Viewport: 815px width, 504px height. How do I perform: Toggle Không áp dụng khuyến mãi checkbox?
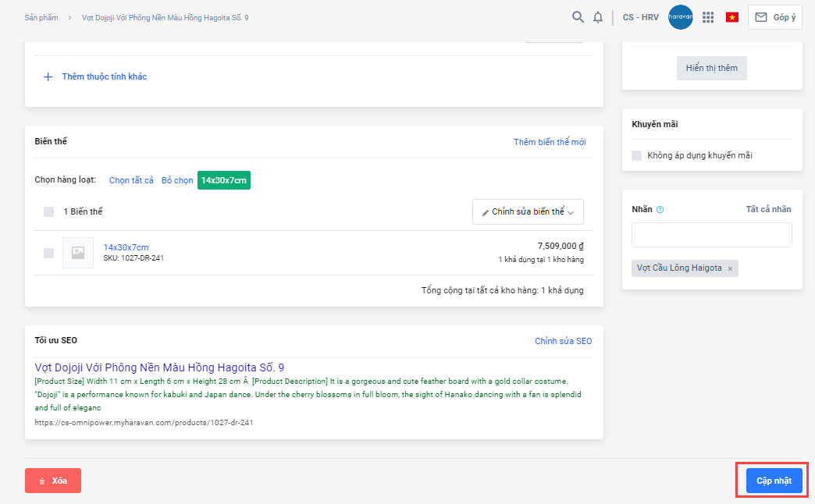pyautogui.click(x=637, y=155)
